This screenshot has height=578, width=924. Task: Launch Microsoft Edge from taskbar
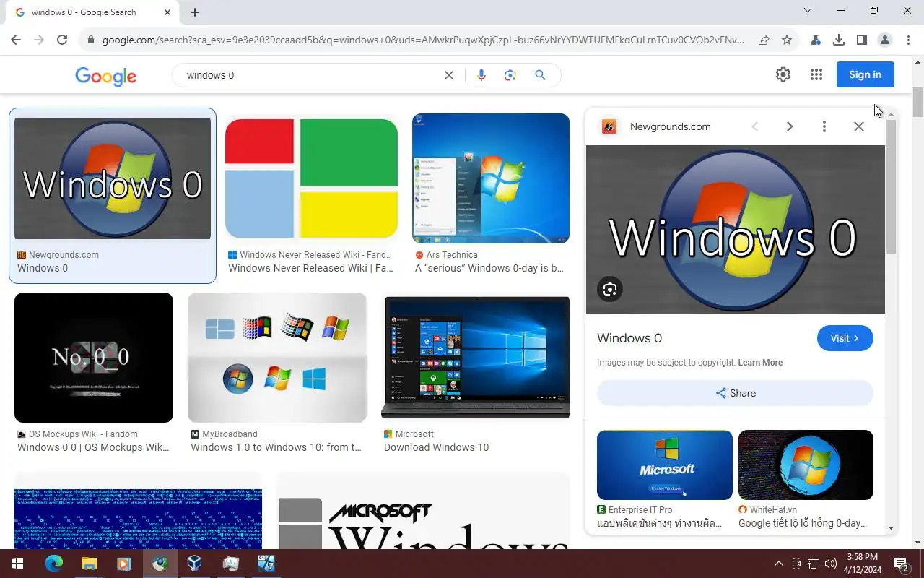54,564
